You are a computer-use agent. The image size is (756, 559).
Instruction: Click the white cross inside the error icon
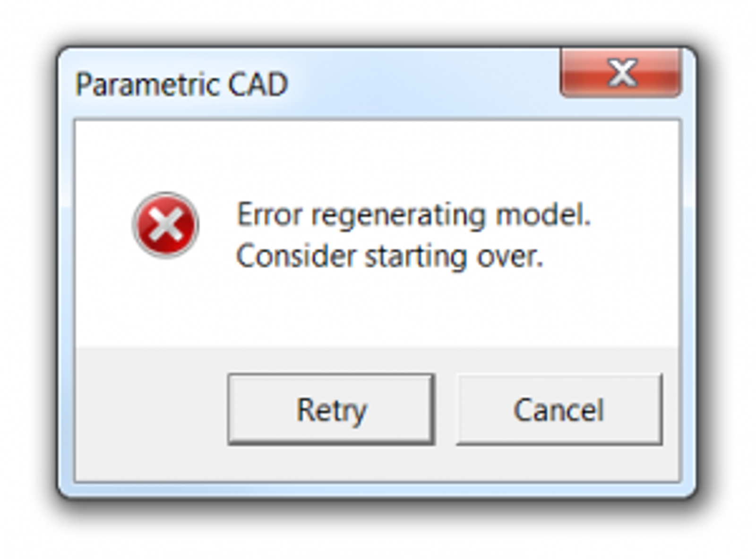165,225
